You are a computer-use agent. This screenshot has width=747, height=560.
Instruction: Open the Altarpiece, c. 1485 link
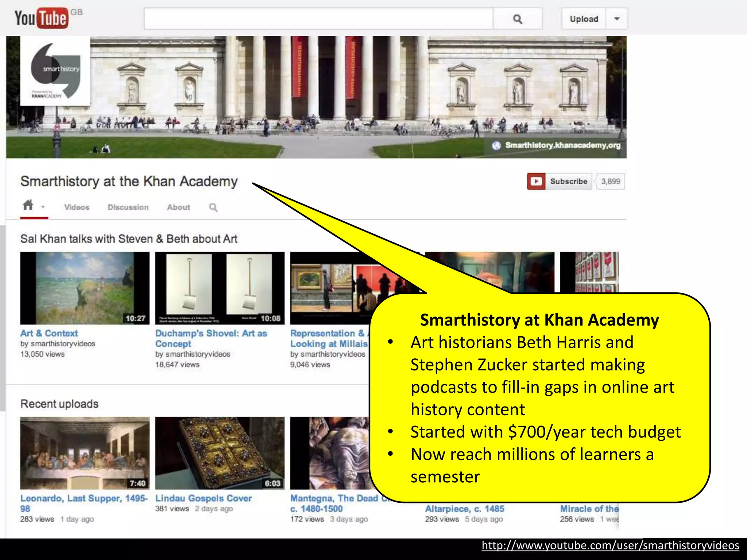click(x=465, y=509)
